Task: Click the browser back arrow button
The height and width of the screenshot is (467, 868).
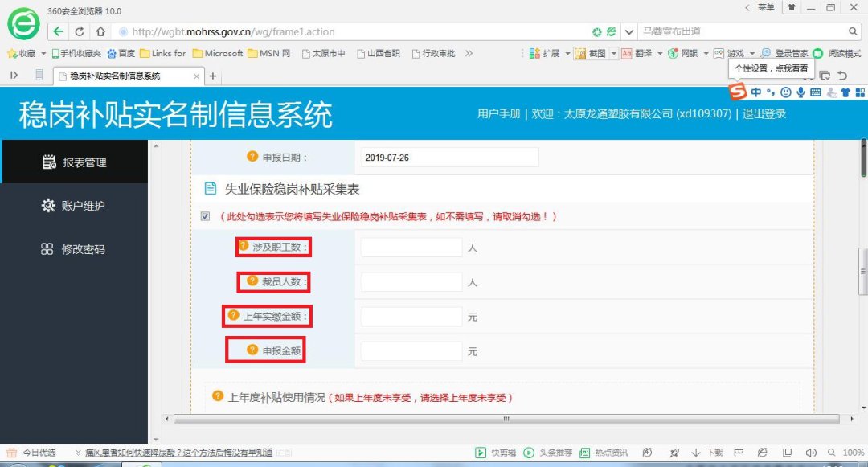Action: 59,32
